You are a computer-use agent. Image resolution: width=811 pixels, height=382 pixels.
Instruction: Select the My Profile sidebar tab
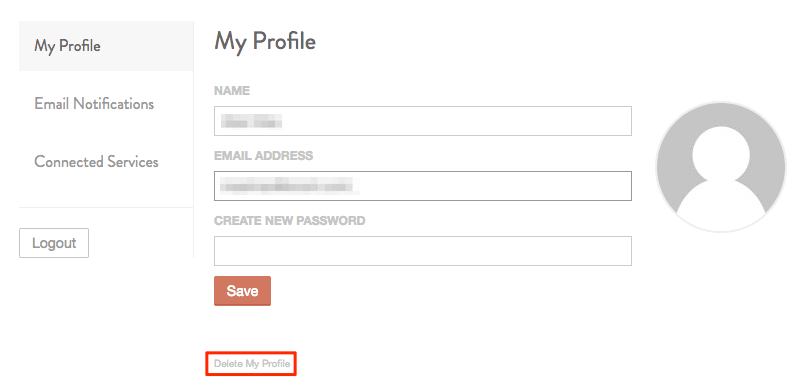pos(106,46)
